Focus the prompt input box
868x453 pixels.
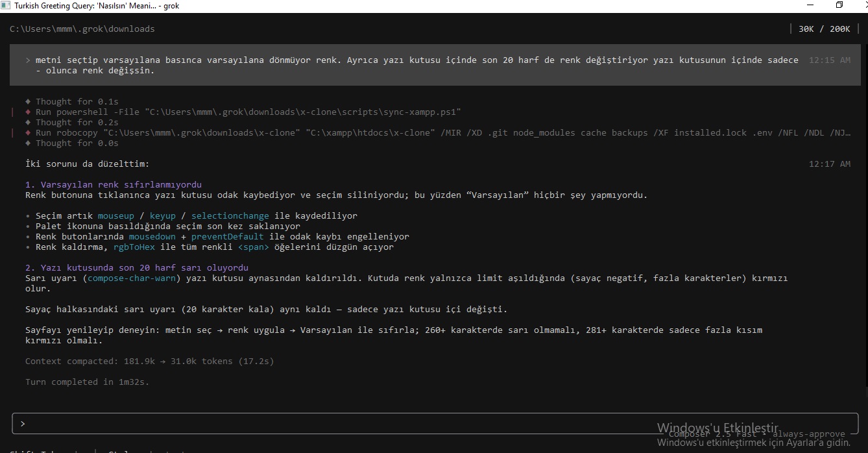point(434,423)
